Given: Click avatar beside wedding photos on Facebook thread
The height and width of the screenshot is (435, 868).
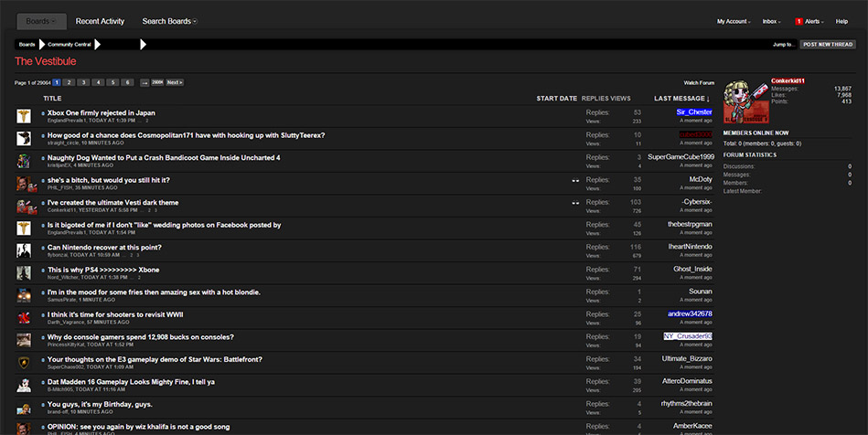Looking at the screenshot, I should click(x=23, y=228).
